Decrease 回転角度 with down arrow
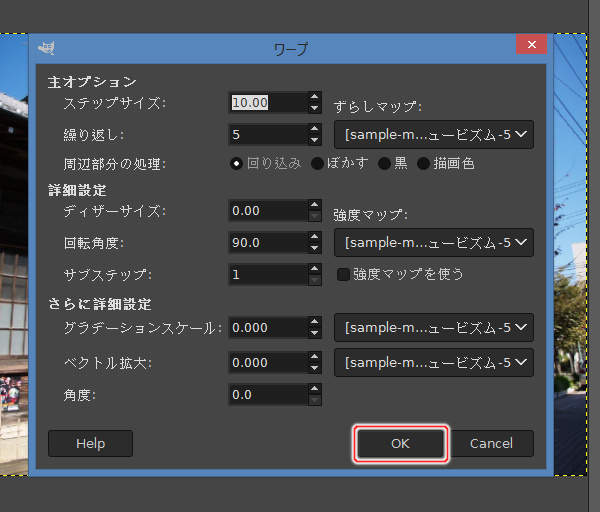The image size is (600, 512). 315,248
